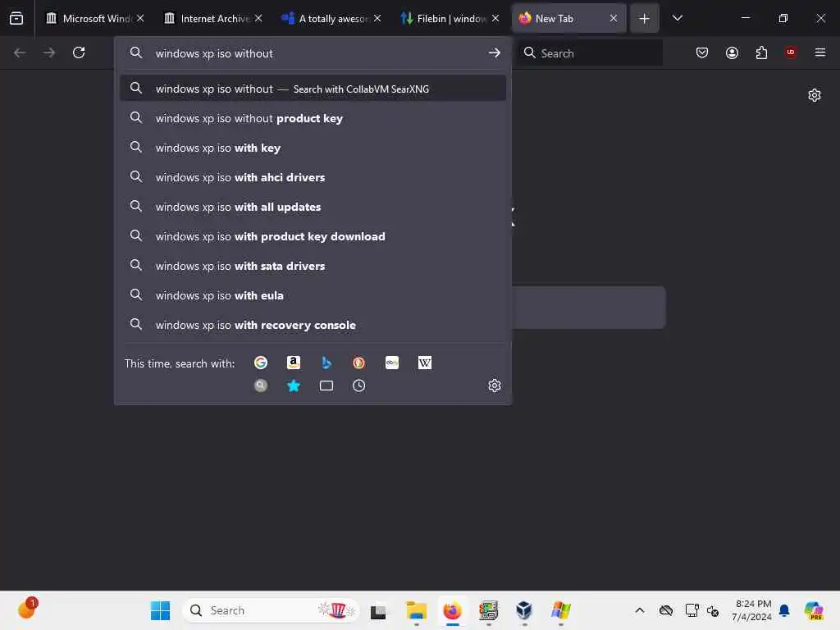This screenshot has width=840, height=630.
Task: Reload the current page
Action: [x=79, y=52]
